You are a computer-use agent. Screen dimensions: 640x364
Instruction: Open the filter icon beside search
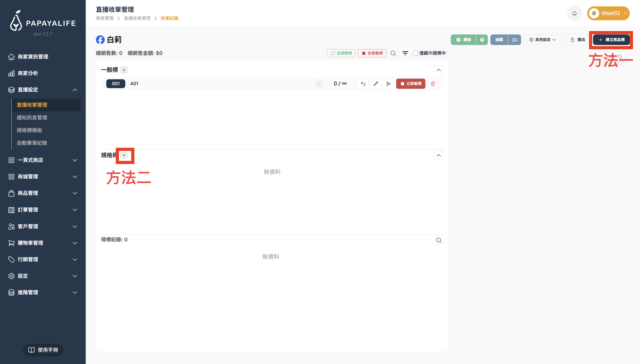click(405, 53)
